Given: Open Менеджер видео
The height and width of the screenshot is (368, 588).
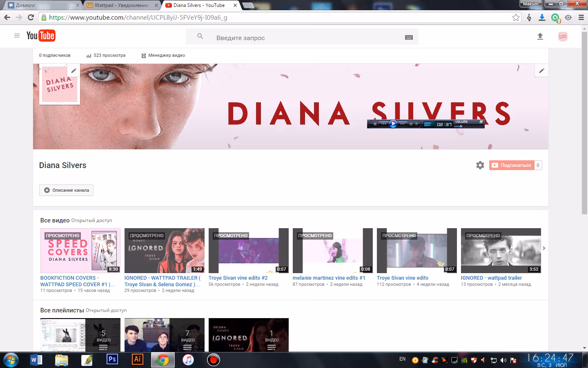Looking at the screenshot, I should [x=163, y=56].
